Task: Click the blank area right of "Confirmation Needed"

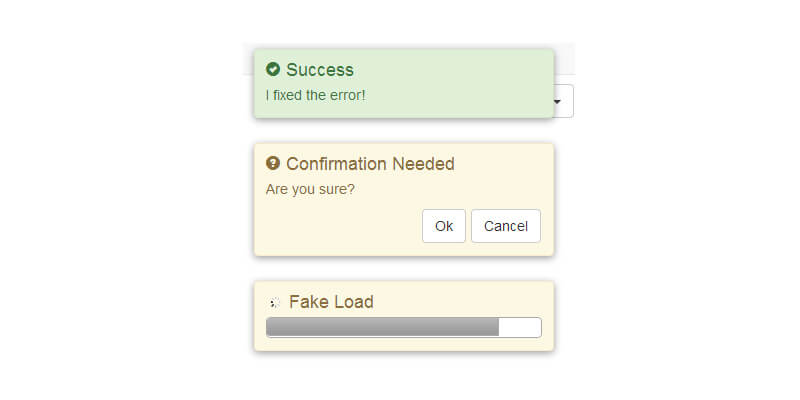Action: (x=505, y=164)
